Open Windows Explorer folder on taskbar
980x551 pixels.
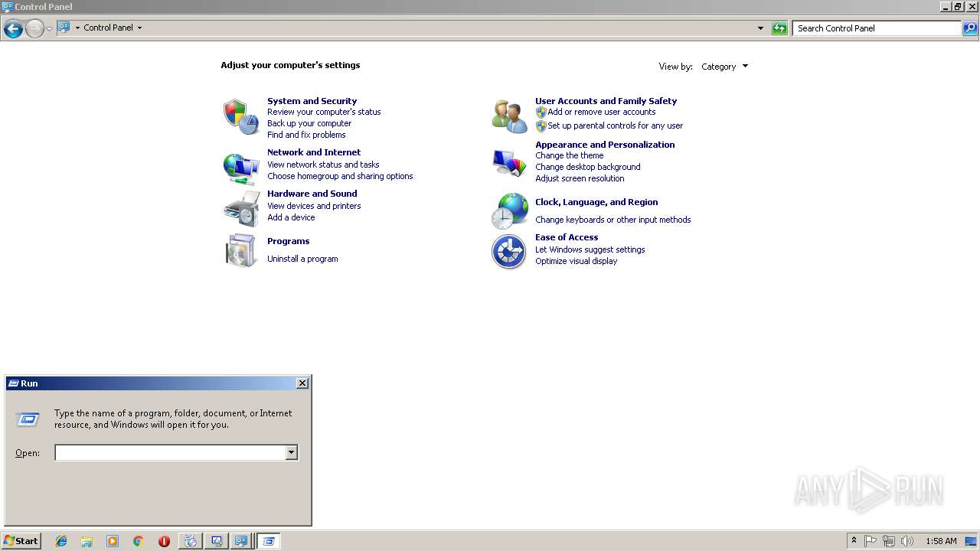point(87,541)
